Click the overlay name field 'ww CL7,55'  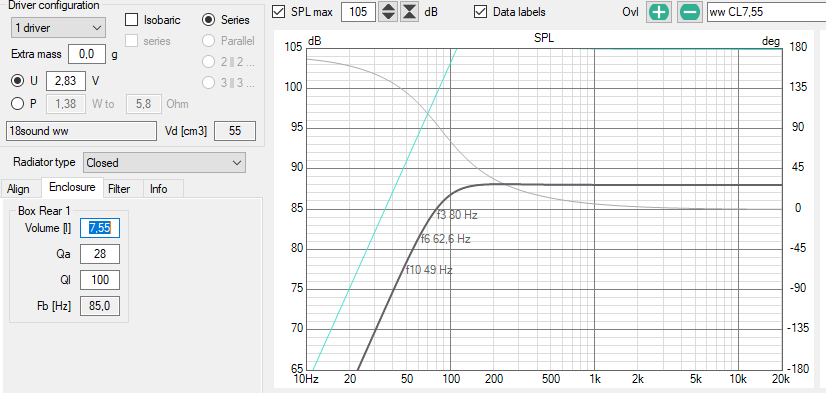(x=766, y=12)
